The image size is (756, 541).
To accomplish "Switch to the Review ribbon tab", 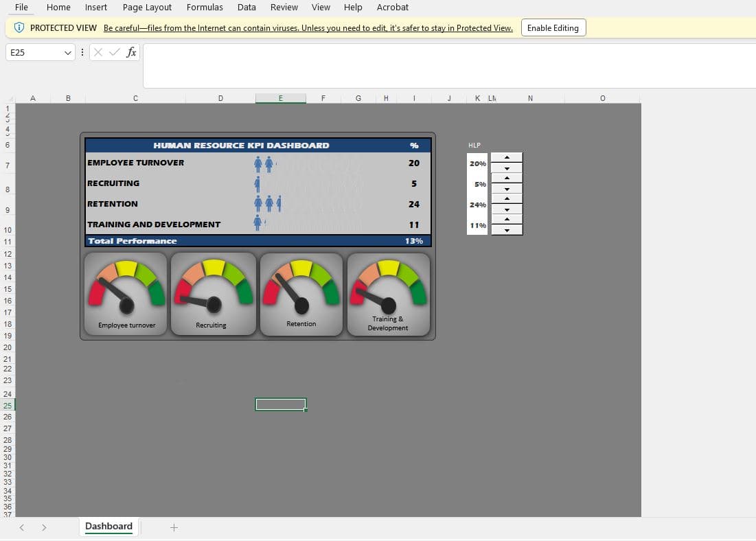I will [284, 8].
